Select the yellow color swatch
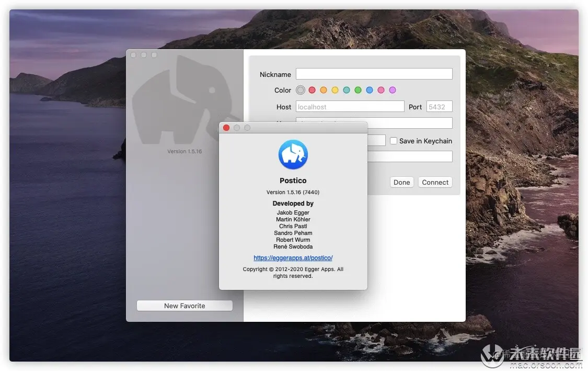 (x=335, y=90)
